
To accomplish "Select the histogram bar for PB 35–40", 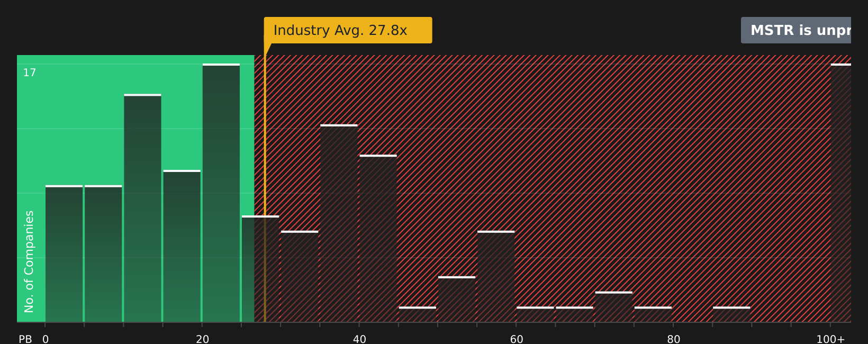I will coord(339,223).
